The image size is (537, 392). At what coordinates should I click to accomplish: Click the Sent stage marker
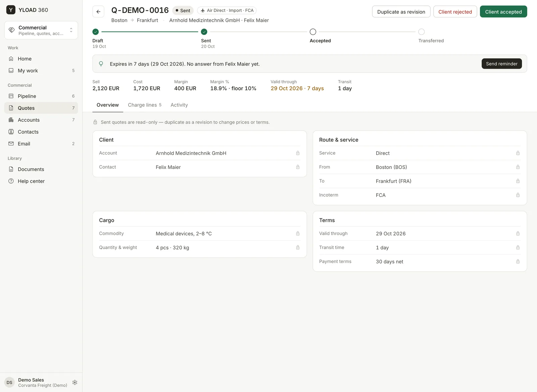pyautogui.click(x=204, y=32)
